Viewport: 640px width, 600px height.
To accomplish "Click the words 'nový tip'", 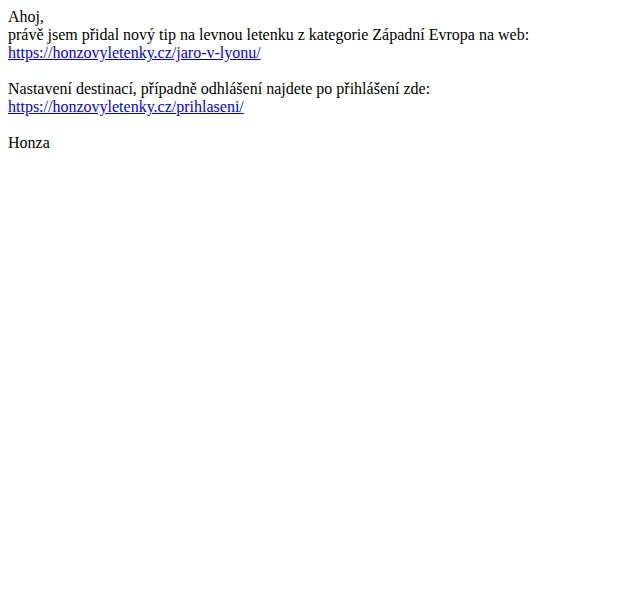I will click(x=149, y=35).
